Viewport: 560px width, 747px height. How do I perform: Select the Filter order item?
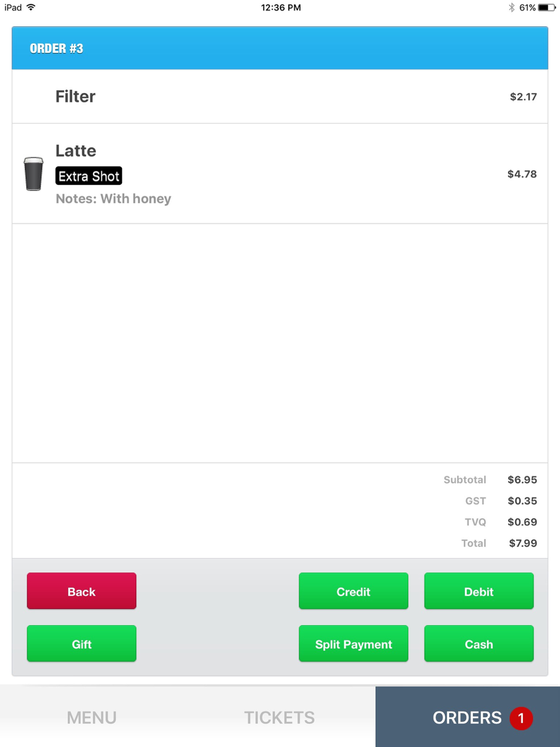point(76,96)
